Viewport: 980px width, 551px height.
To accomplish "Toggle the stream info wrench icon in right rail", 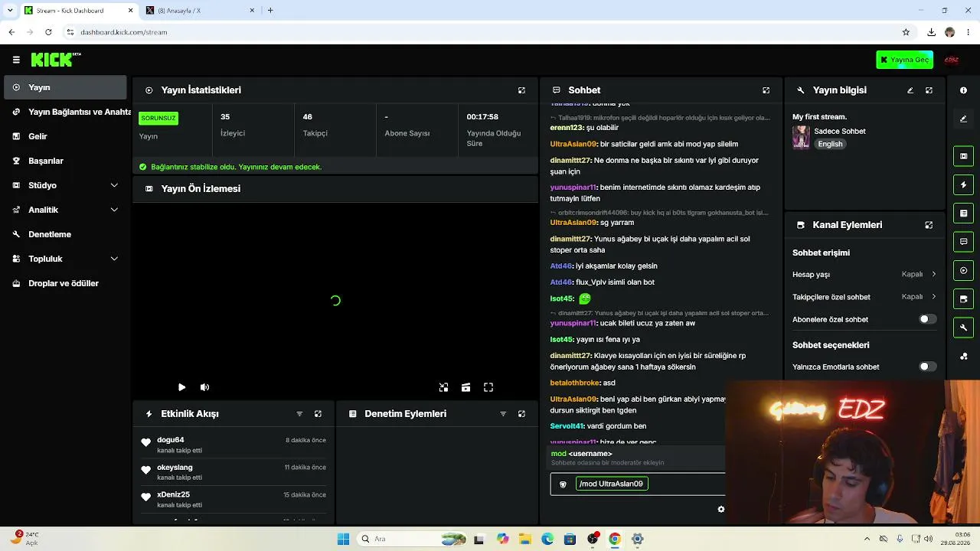I will [963, 328].
